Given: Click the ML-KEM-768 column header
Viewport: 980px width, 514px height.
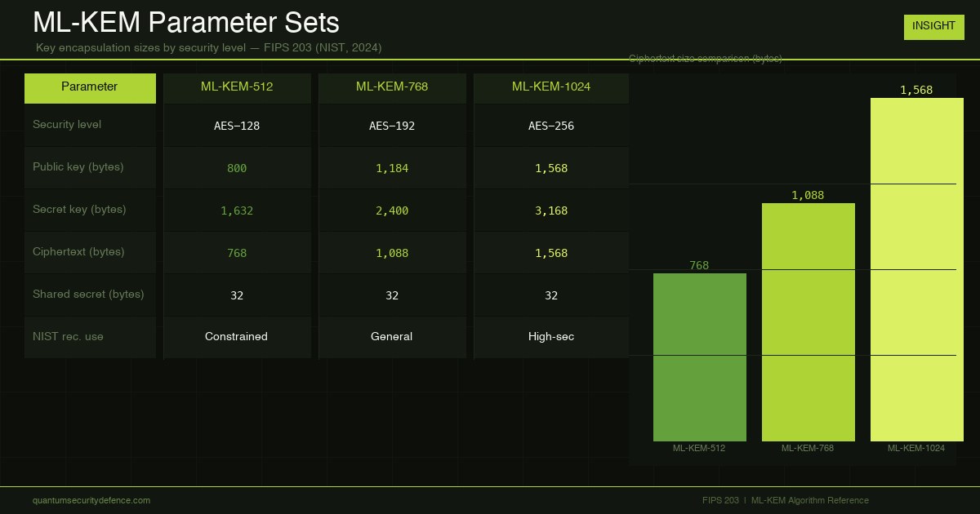Looking at the screenshot, I should tap(392, 88).
